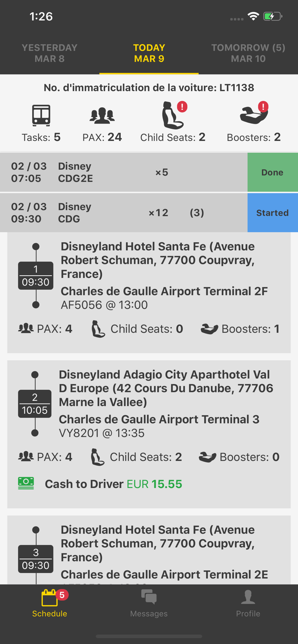Tap the PAX passengers group icon
The image size is (298, 644).
tap(102, 115)
